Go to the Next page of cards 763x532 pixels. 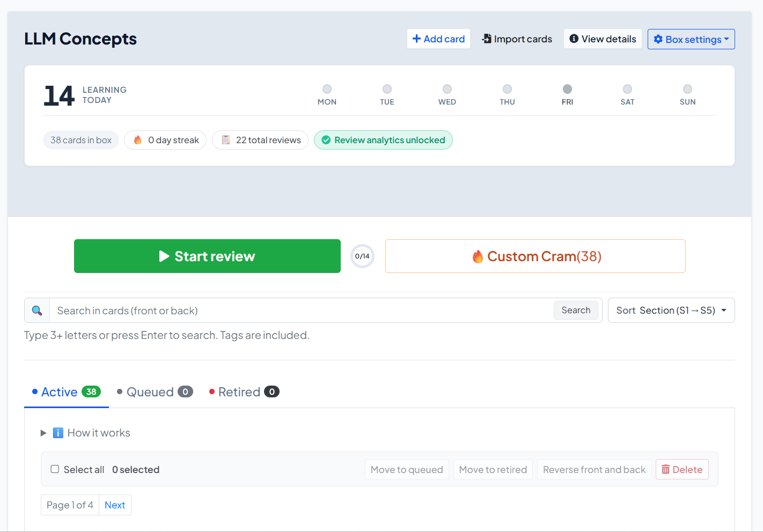pos(115,505)
